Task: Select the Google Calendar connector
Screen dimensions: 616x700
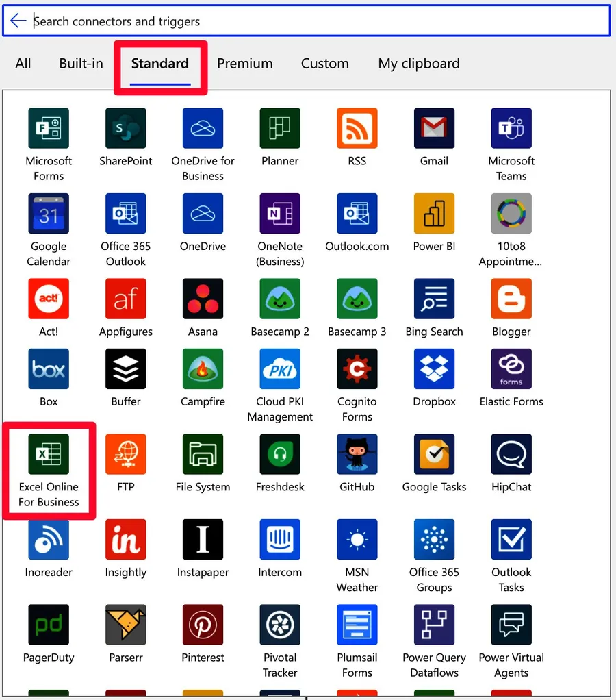Action: (x=48, y=213)
